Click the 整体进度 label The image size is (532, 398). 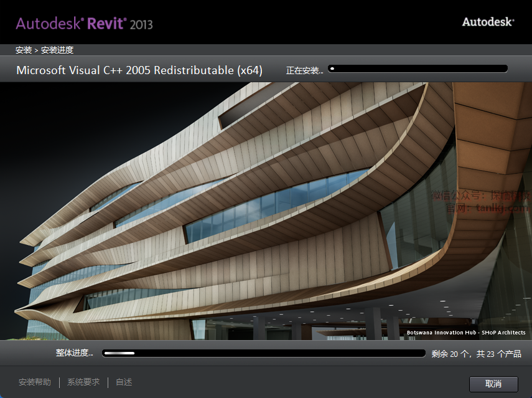74,353
